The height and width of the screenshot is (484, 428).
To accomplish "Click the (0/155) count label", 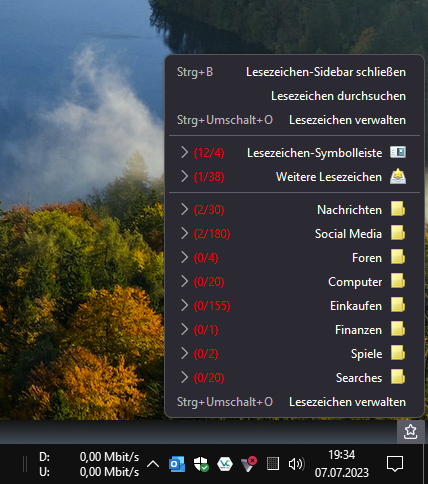I will tap(212, 306).
